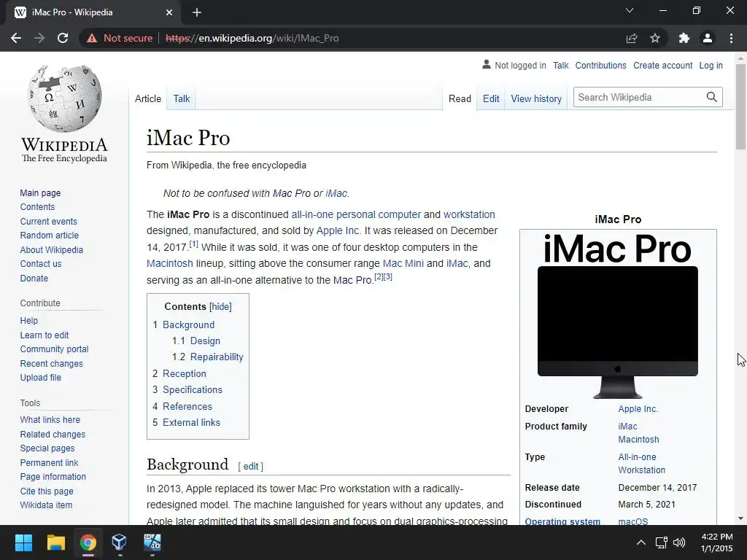The width and height of the screenshot is (747, 560).
Task: Open Wikidata item link
Action: (x=46, y=505)
